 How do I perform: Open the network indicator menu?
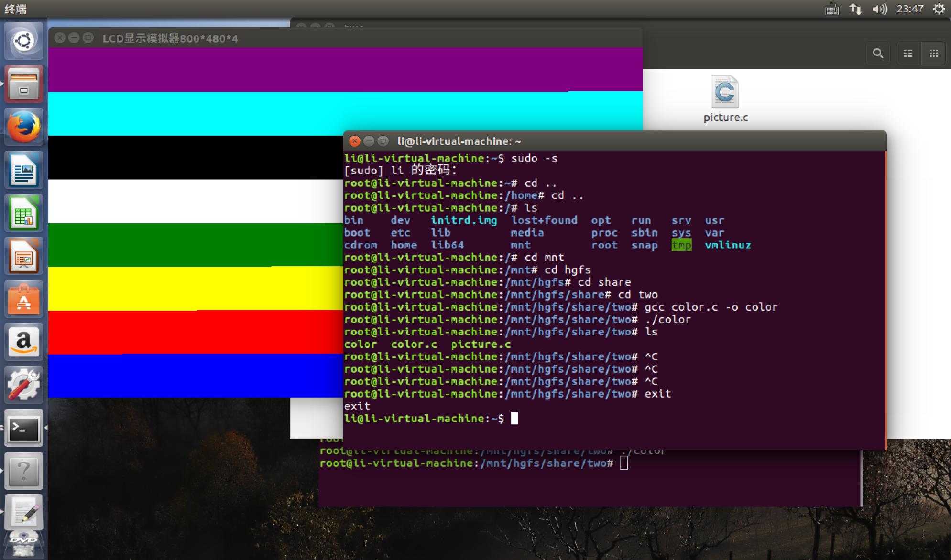pyautogui.click(x=855, y=8)
